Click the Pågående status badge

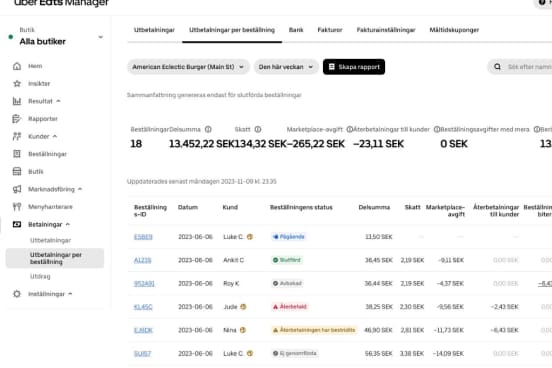pos(288,237)
